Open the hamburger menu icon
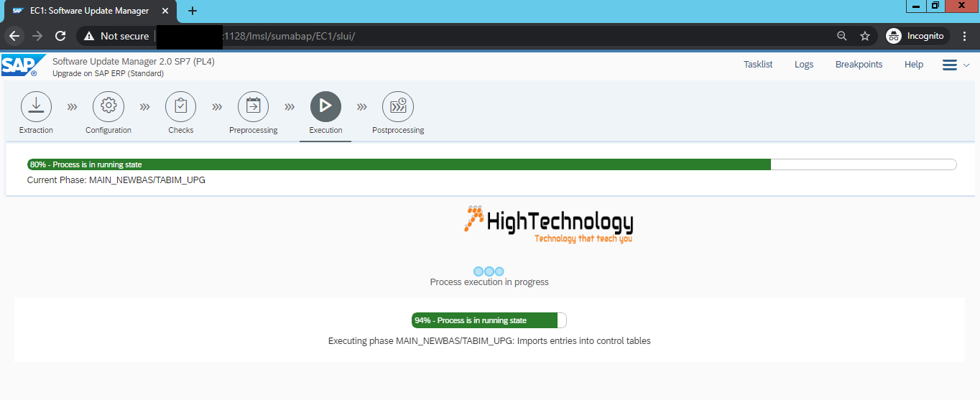 coord(950,65)
